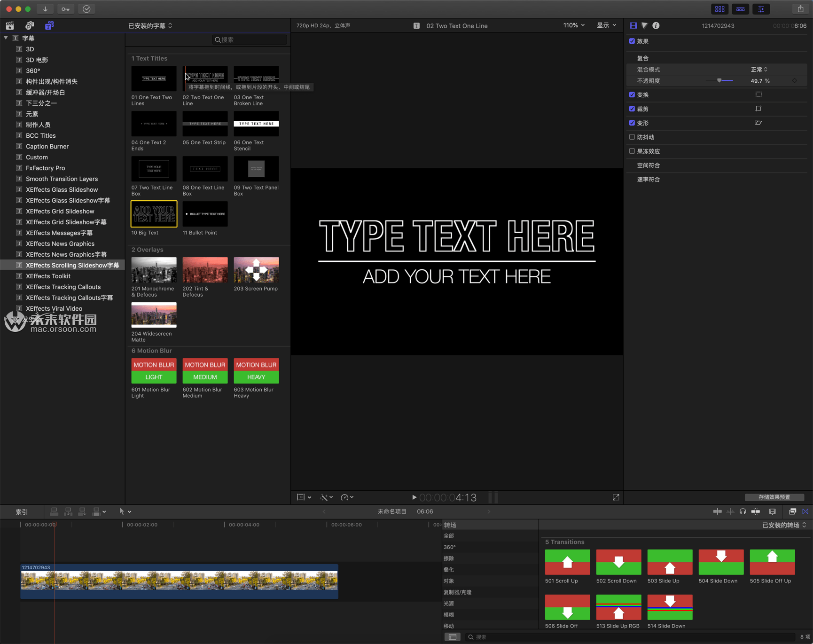This screenshot has height=644, width=813.
Task: Click the full screen viewer icon
Action: 616,497
